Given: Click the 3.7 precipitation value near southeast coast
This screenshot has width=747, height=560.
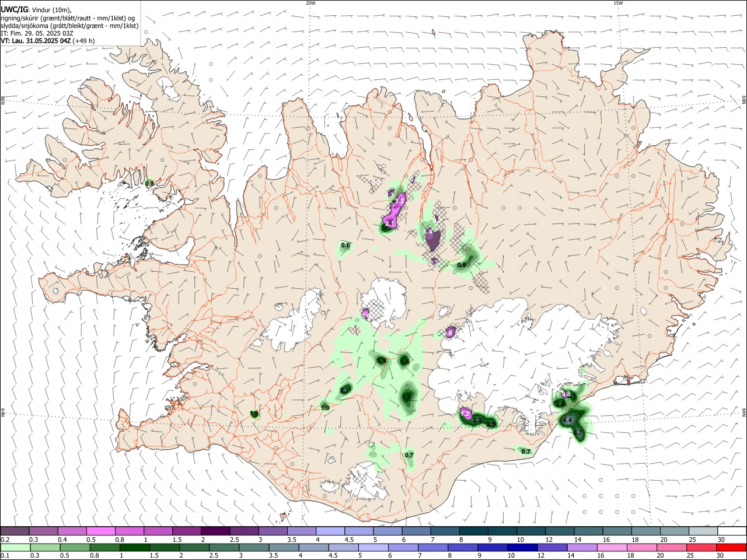Looking at the screenshot, I should 578,432.
